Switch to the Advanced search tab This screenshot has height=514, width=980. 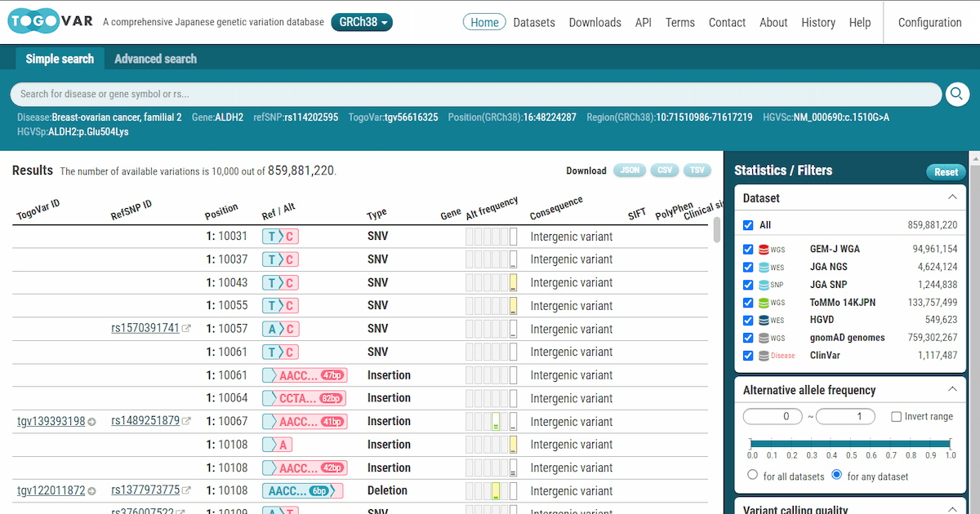click(x=155, y=59)
